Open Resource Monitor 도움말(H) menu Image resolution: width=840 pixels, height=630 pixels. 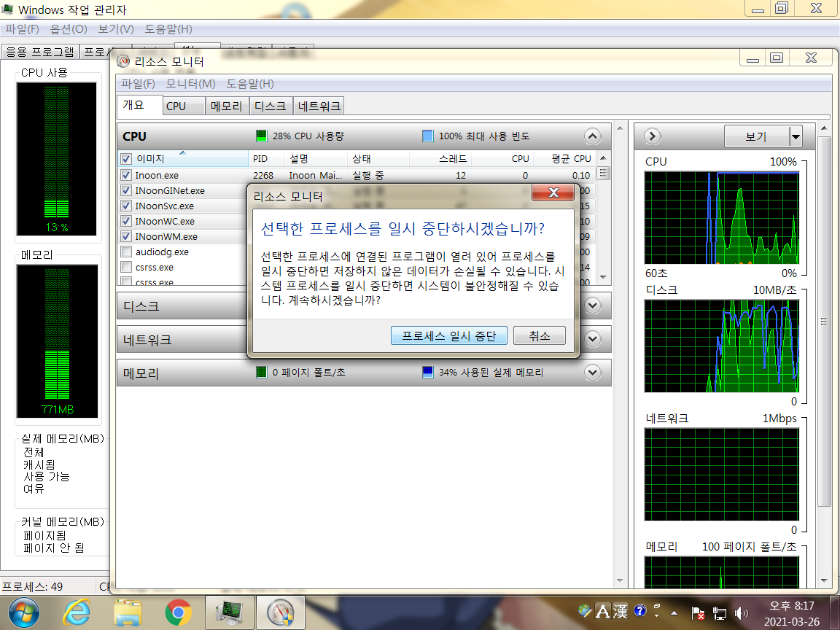[x=250, y=84]
